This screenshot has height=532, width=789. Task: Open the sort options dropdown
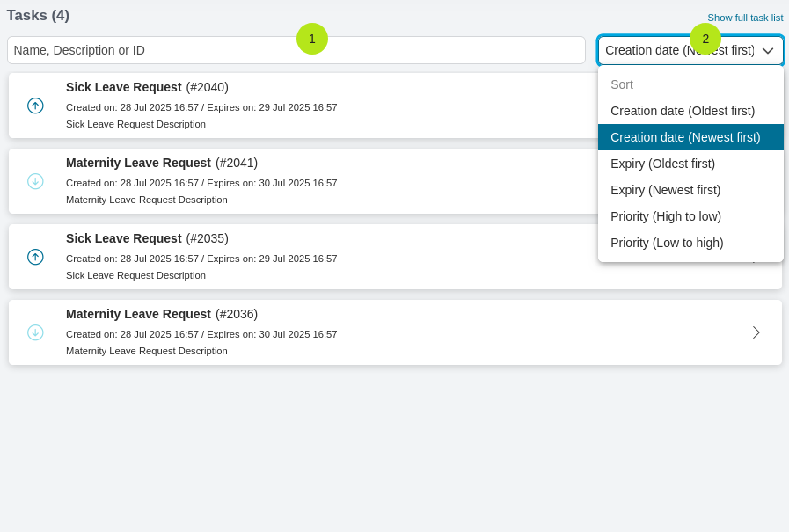click(x=690, y=50)
